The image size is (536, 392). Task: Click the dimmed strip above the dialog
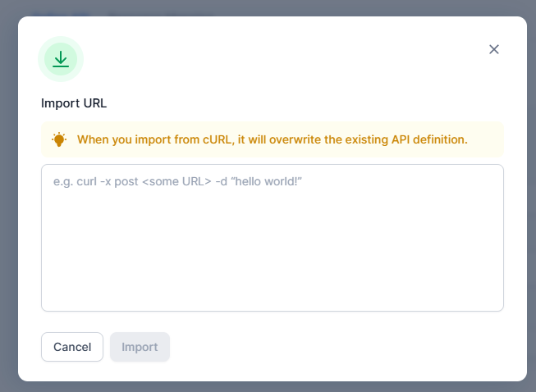[268, 7]
